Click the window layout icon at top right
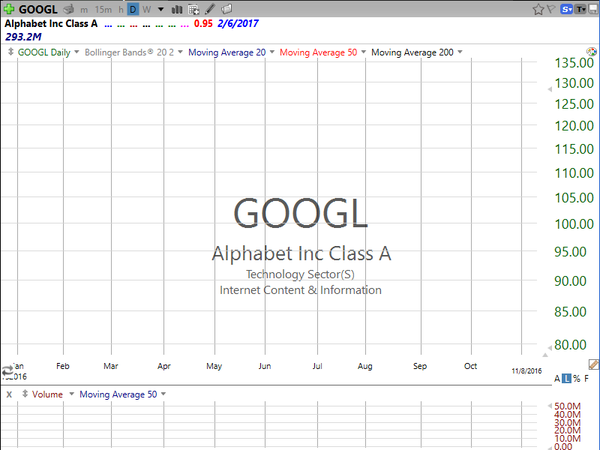Image resolution: width=600 pixels, height=450 pixels. click(x=593, y=9)
